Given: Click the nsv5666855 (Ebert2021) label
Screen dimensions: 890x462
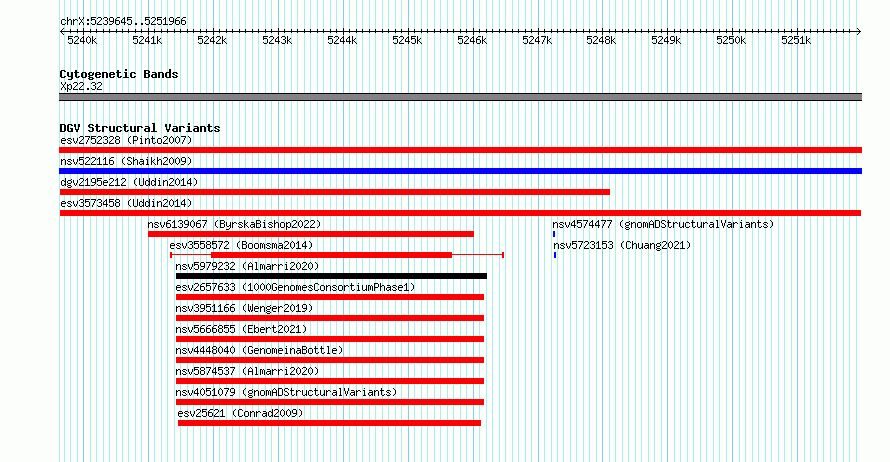Looking at the screenshot, I should [x=241, y=329].
